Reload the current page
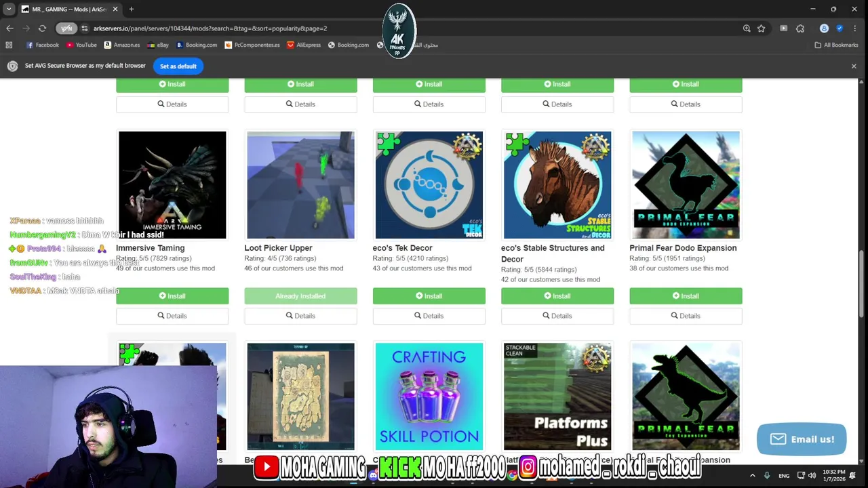This screenshot has height=488, width=868. coord(42,28)
